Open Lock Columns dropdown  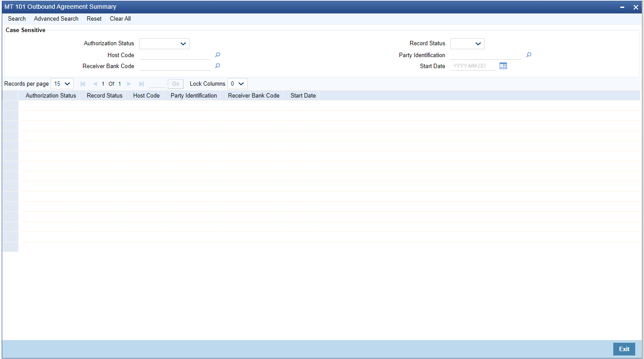(x=237, y=84)
